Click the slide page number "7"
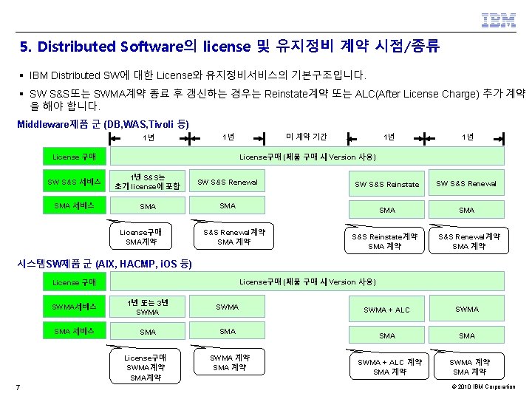This screenshot has height=399, width=532. pyautogui.click(x=18, y=387)
